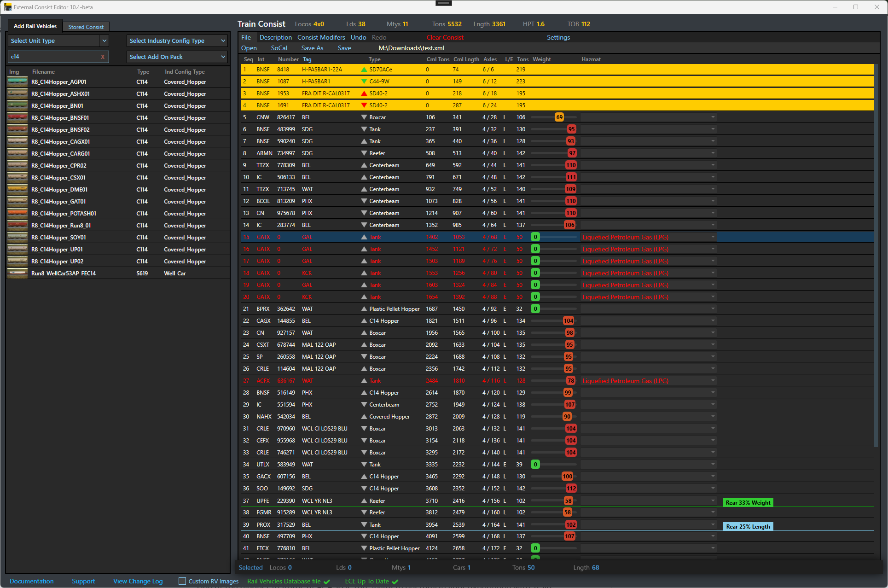
Task: Open the Select Unit Type dropdown
Action: [58, 41]
